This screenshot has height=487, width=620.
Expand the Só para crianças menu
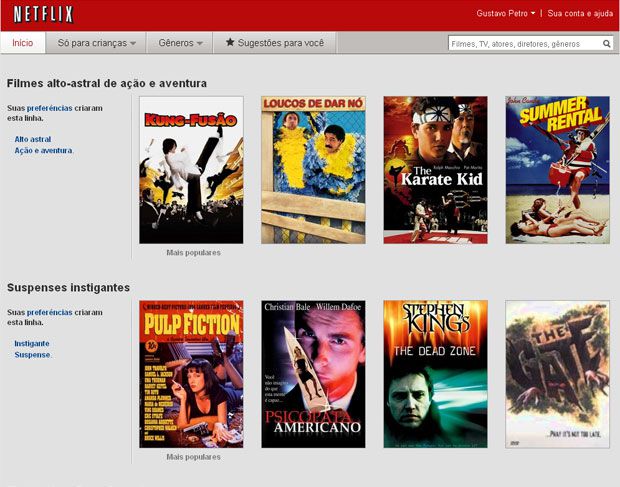(96, 43)
